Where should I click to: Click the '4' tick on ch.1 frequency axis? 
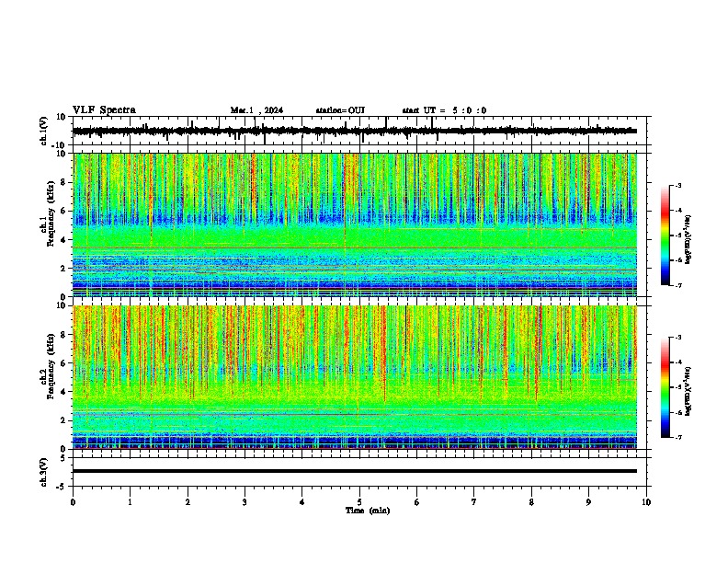click(64, 240)
